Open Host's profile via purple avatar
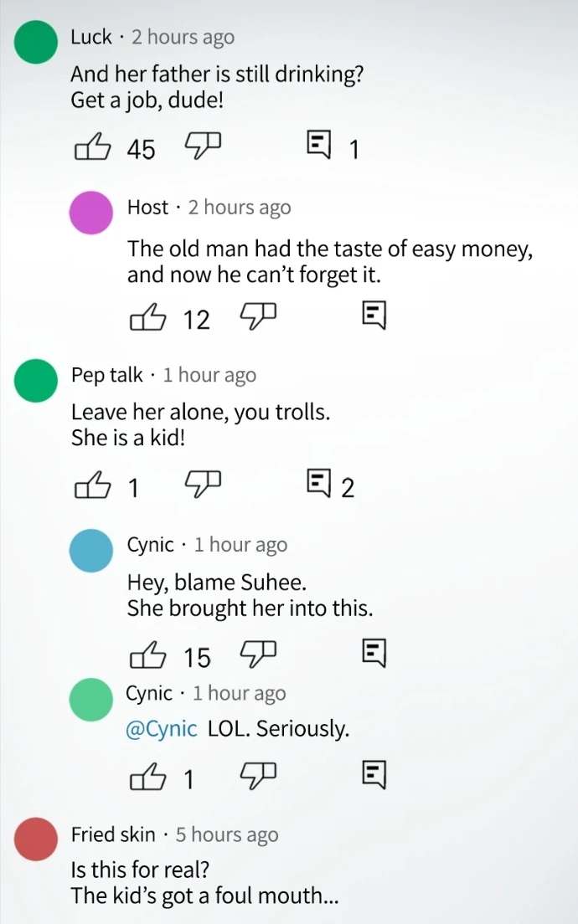Image resolution: width=578 pixels, height=924 pixels. point(91,212)
